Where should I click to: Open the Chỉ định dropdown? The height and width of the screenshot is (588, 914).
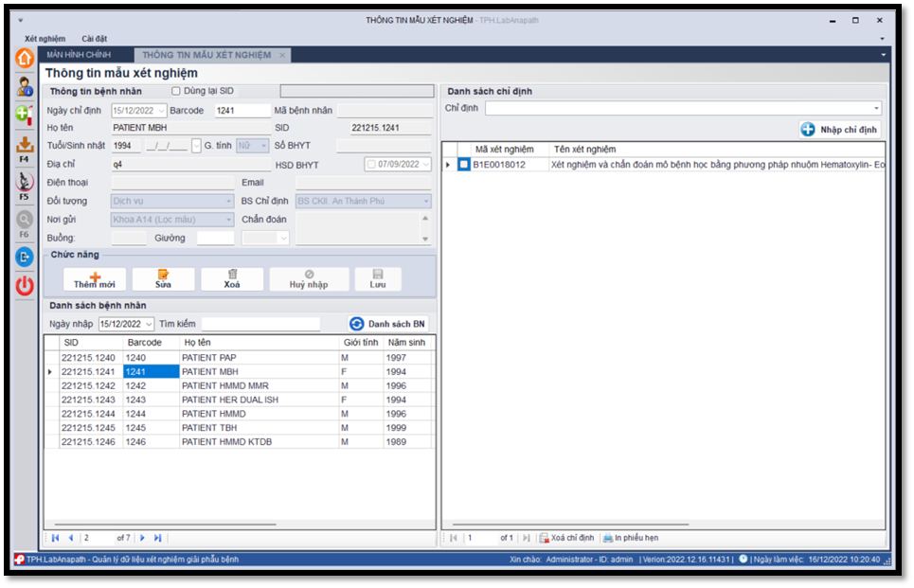(876, 109)
